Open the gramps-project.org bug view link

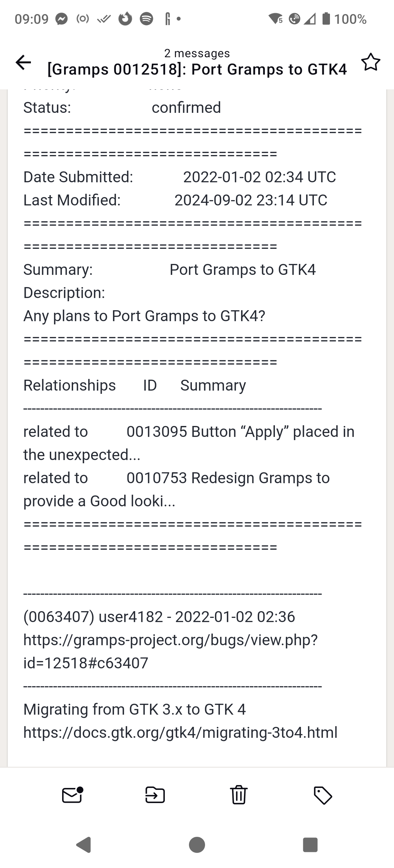click(x=170, y=651)
